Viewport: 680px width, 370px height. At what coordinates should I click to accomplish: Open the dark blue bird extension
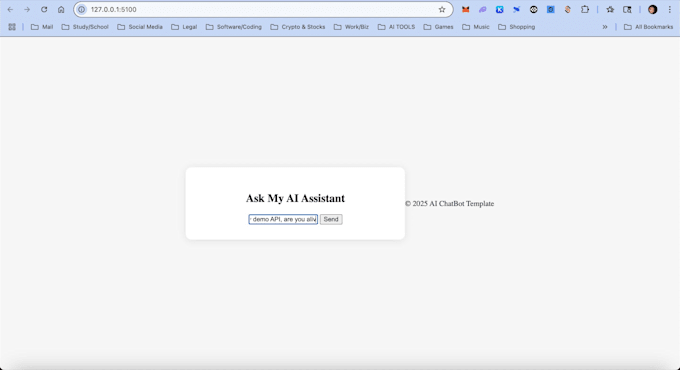517,10
